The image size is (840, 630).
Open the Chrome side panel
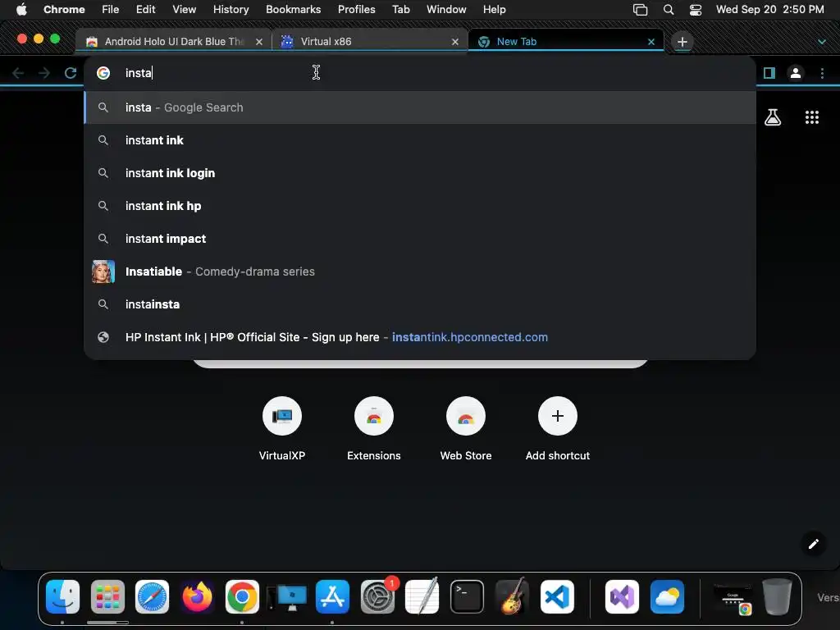pos(769,73)
